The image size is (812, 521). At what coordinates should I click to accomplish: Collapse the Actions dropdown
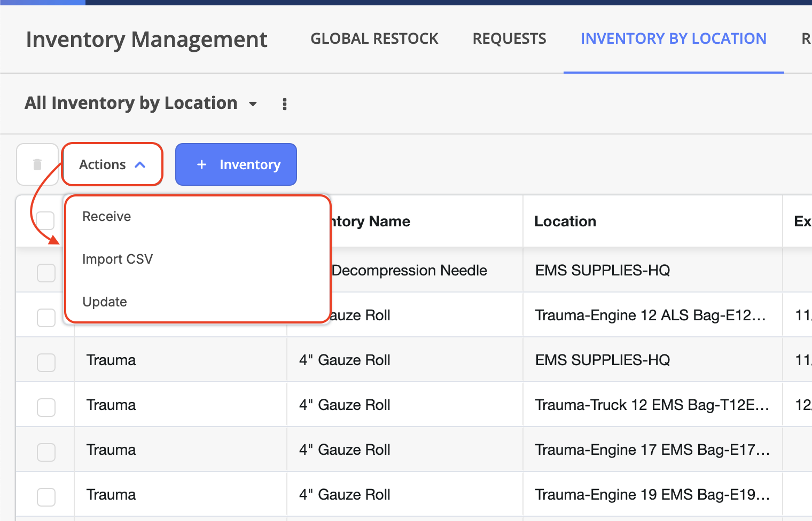[112, 164]
